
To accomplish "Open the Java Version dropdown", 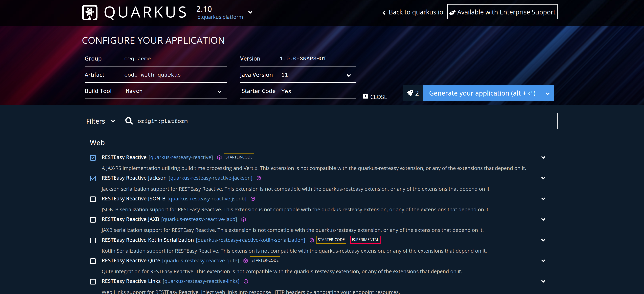I will tap(348, 75).
